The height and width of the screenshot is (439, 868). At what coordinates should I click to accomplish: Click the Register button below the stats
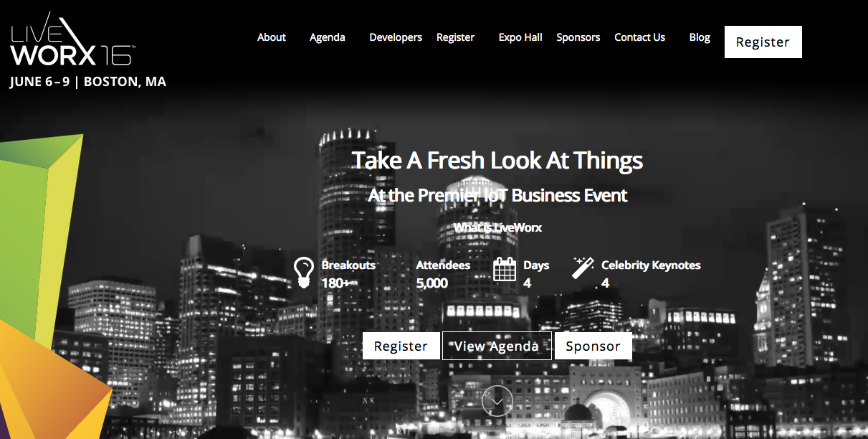401,346
